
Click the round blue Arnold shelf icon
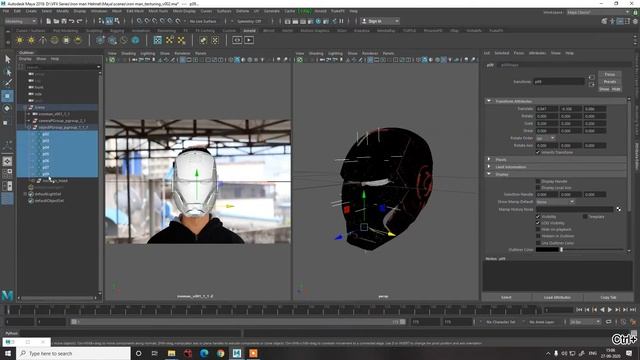click(x=136, y=40)
